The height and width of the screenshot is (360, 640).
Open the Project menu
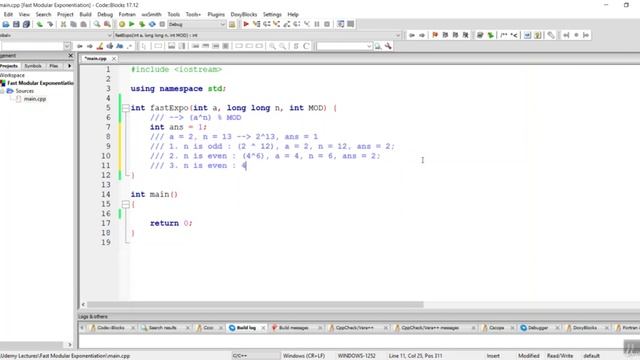pos(65,14)
